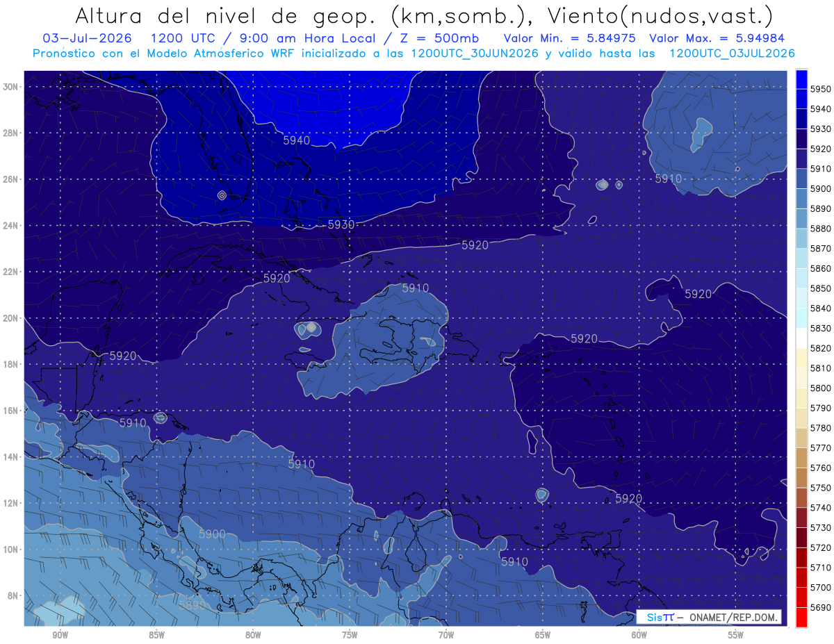Click the "Pronóstico con el Modelo Atmósferico WRF" line

click(165, 53)
